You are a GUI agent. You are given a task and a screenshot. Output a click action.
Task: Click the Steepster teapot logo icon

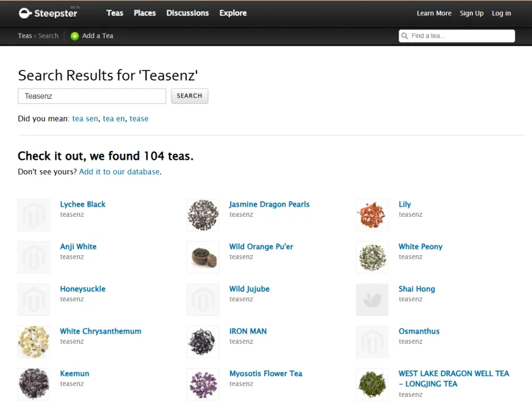[25, 13]
